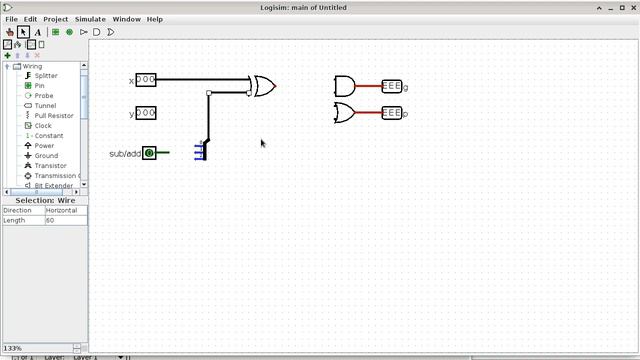This screenshot has height=360, width=640.
Task: Select the Edit arrow tool
Action: point(23,32)
